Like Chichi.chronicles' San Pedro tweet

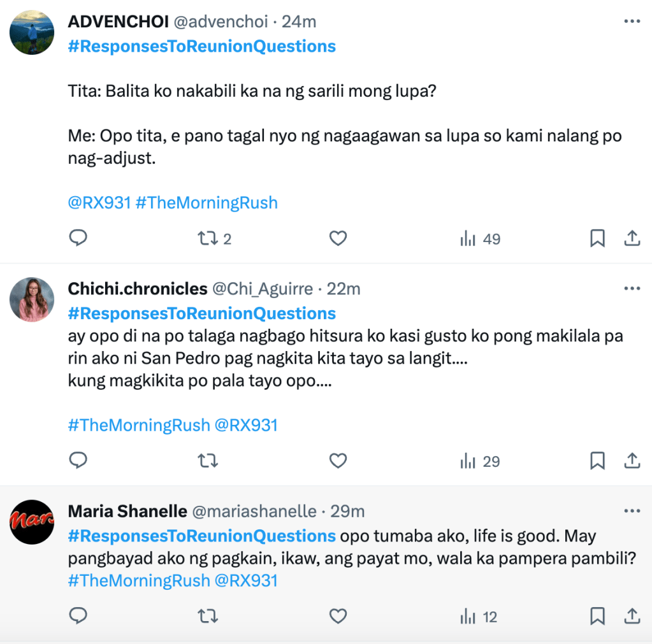(338, 461)
